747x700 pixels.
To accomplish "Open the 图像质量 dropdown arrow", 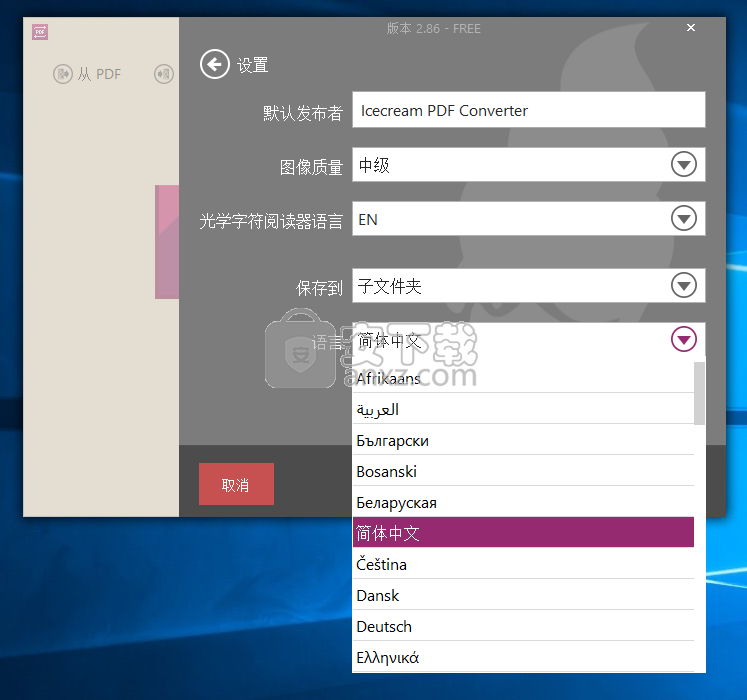I will (x=684, y=164).
